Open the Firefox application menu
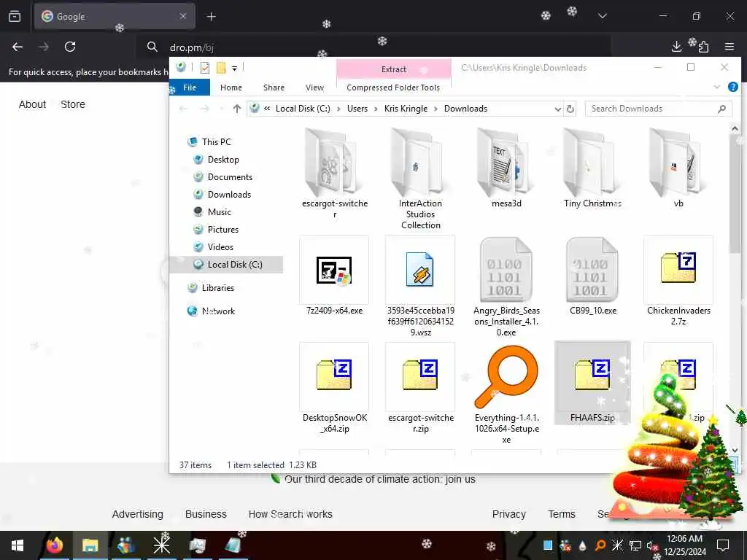The height and width of the screenshot is (560, 747). point(729,47)
